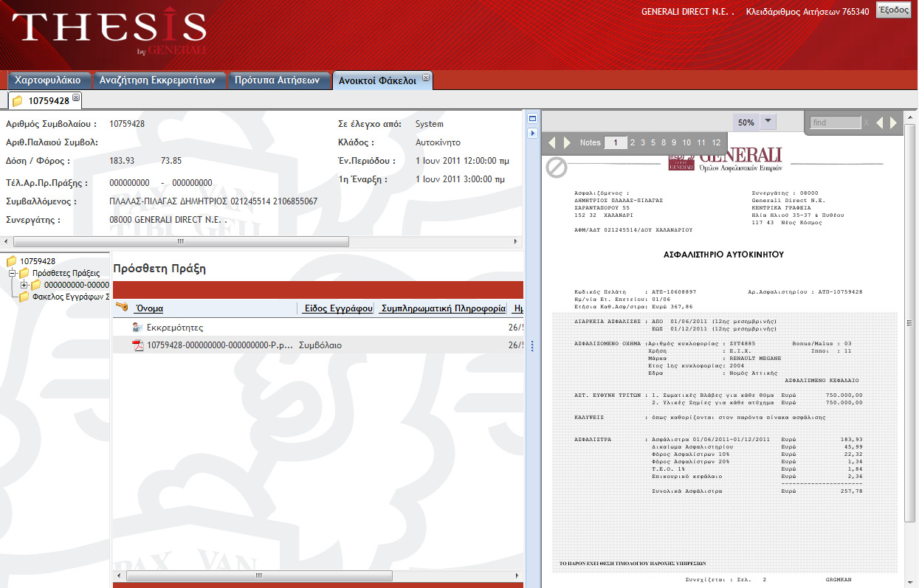The image size is (919, 588).
Task: Click the prohibited circle icon on document
Action: 557,167
